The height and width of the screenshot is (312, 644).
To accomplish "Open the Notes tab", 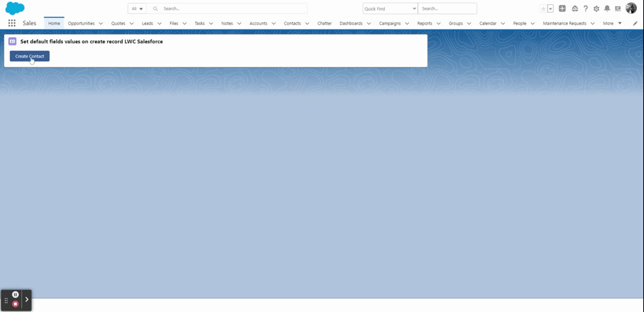I will (227, 24).
